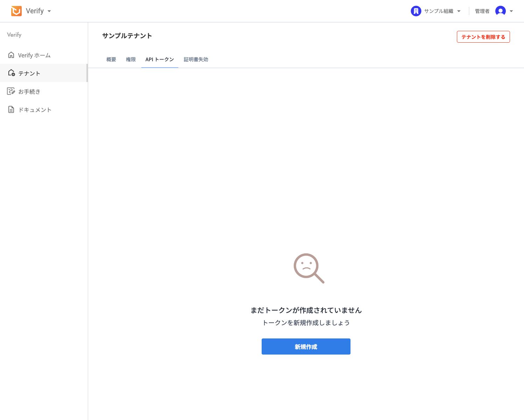524x420 pixels.
Task: Switch to the 概要 tab
Action: 111,59
